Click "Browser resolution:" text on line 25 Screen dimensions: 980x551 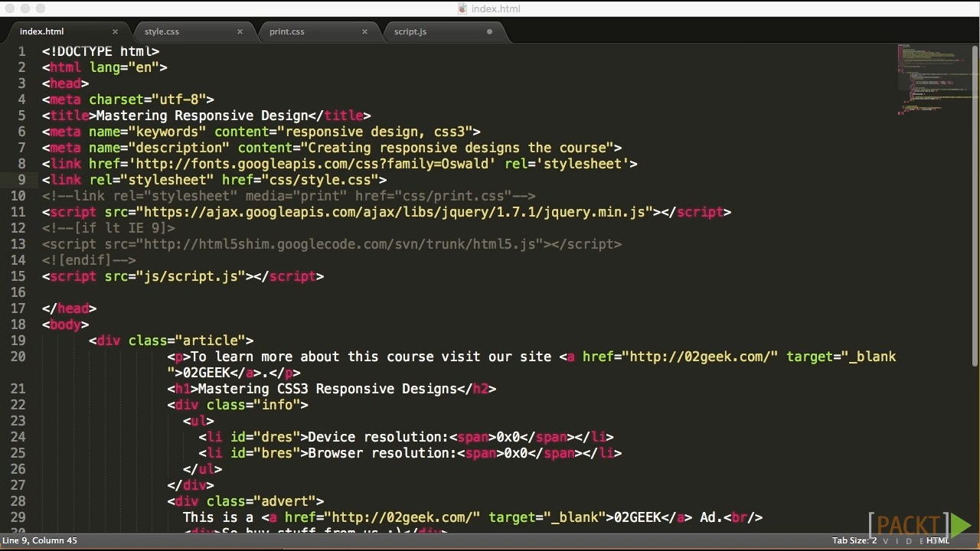382,453
